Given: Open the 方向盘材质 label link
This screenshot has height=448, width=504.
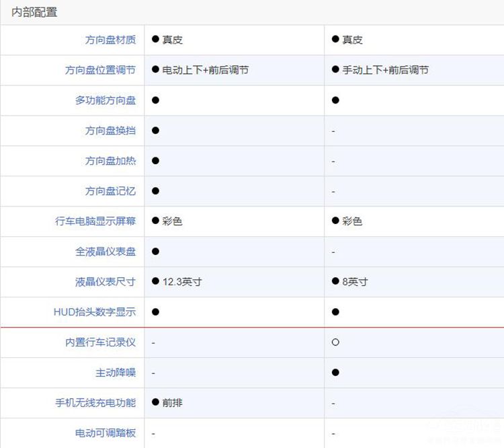Looking at the screenshot, I should (110, 40).
